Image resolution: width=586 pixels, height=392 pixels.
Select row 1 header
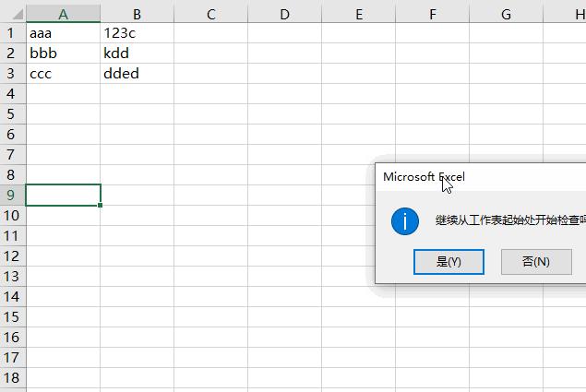click(x=12, y=33)
